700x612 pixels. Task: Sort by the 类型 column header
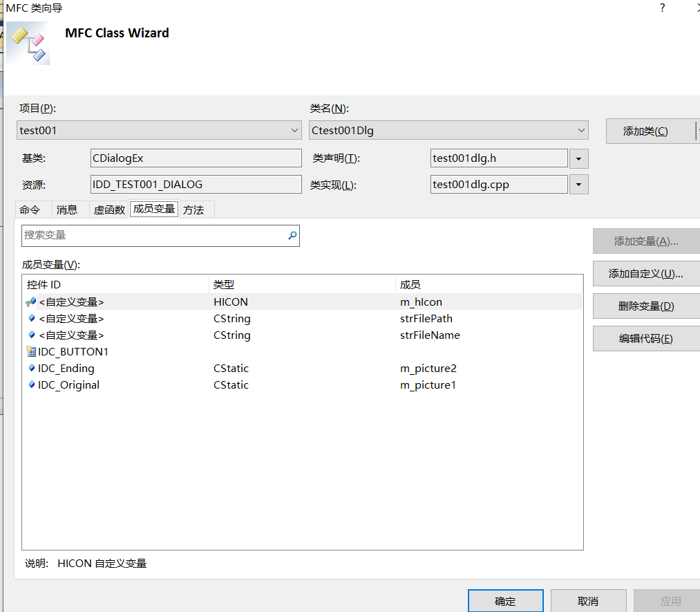pos(302,284)
